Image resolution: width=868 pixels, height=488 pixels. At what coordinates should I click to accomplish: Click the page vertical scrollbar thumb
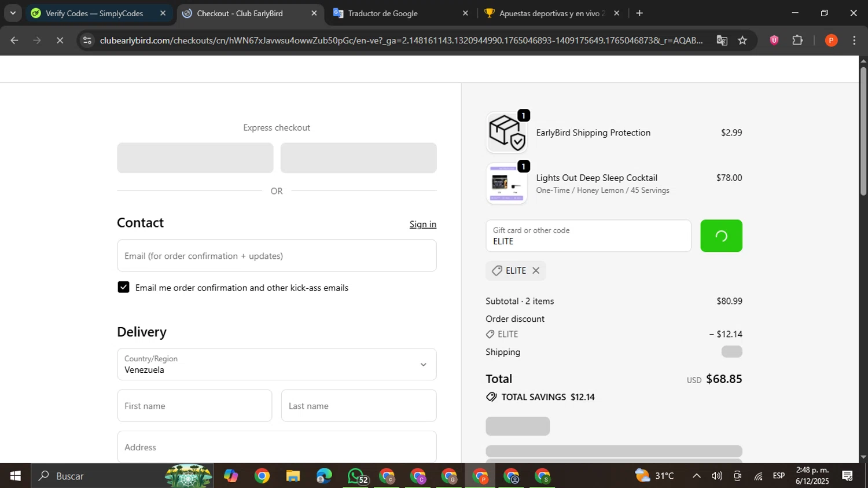click(863, 131)
